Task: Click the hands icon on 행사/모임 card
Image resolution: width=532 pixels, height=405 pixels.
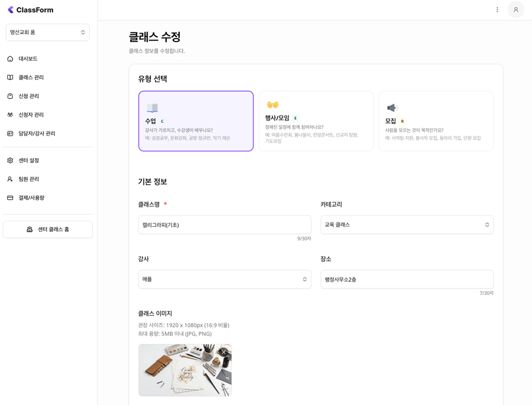Action: click(272, 105)
